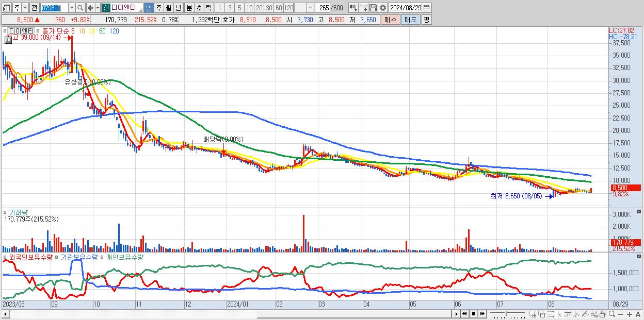Screen dimensions: 644x320
Task: Expand the dropdown next to speaker icon
Action: coord(97,8)
